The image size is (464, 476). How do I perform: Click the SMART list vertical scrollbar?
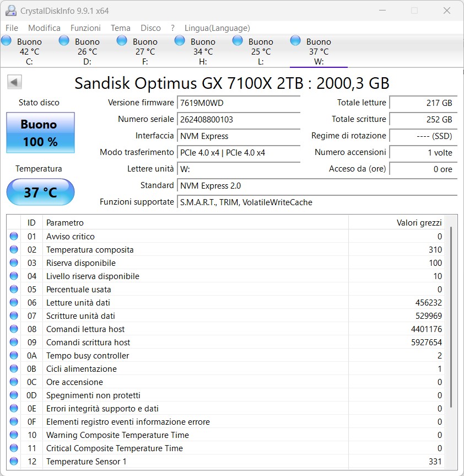tap(451, 317)
